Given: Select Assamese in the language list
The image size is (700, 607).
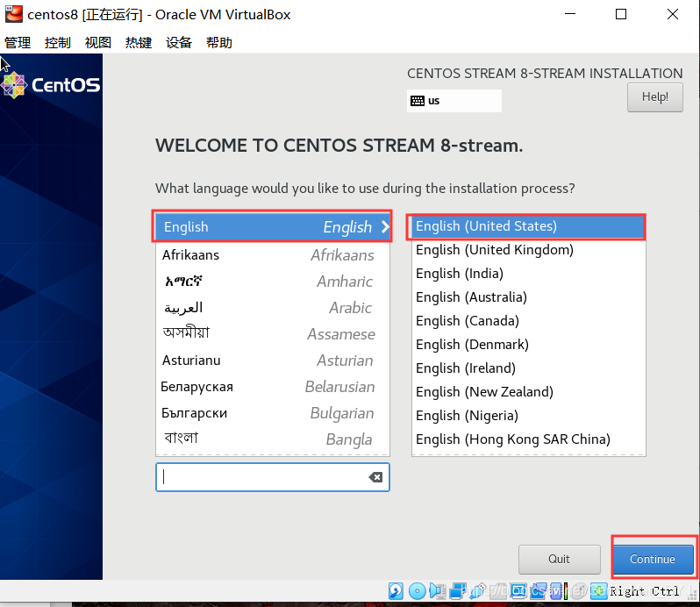Looking at the screenshot, I should pyautogui.click(x=272, y=334).
